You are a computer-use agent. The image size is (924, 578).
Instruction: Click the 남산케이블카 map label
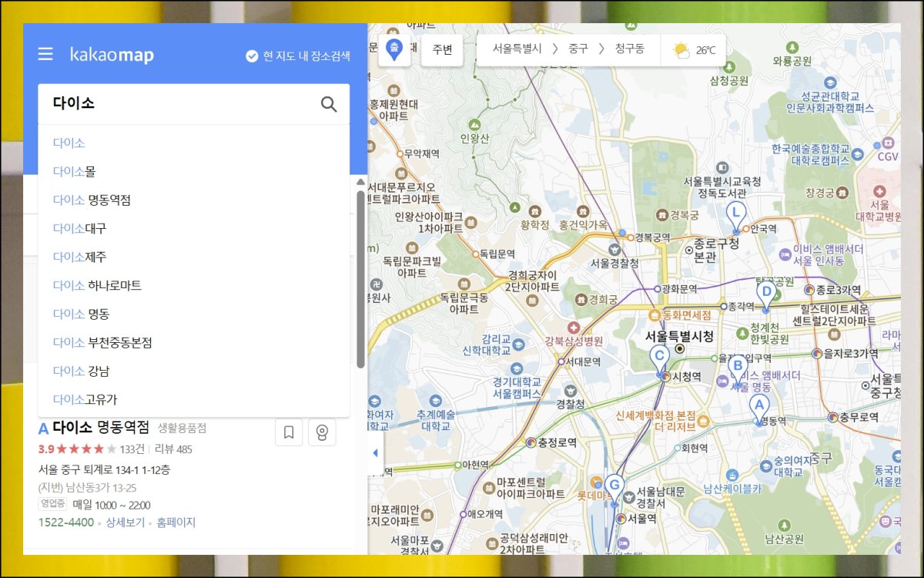(732, 489)
